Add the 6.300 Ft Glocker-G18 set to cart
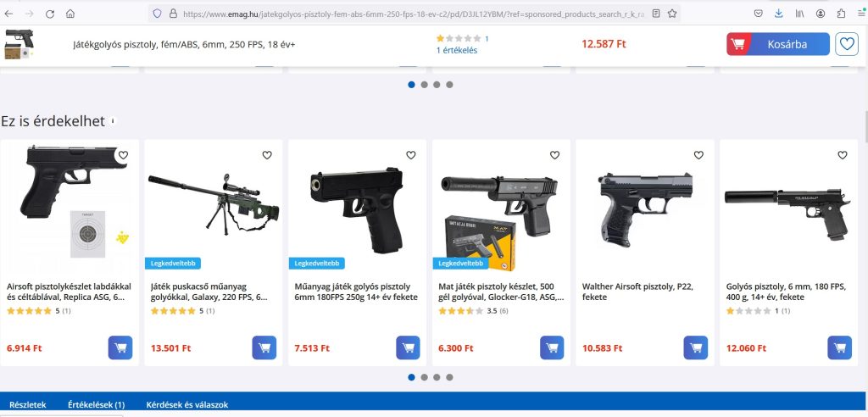The width and height of the screenshot is (868, 417). pyautogui.click(x=552, y=347)
